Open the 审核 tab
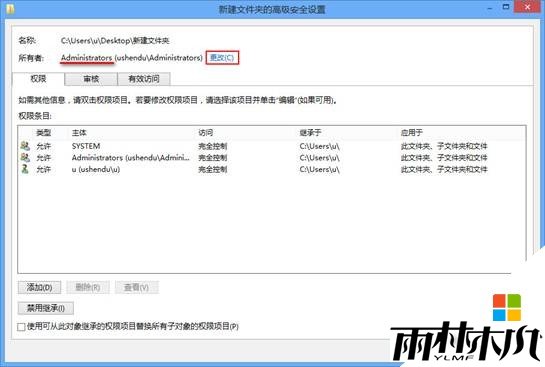This screenshot has width=545, height=367. point(91,79)
